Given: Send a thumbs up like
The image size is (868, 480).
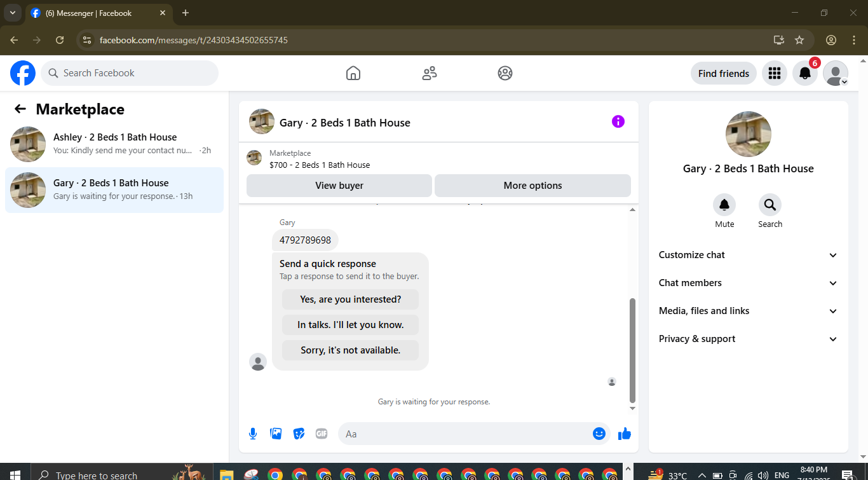Looking at the screenshot, I should (x=625, y=434).
